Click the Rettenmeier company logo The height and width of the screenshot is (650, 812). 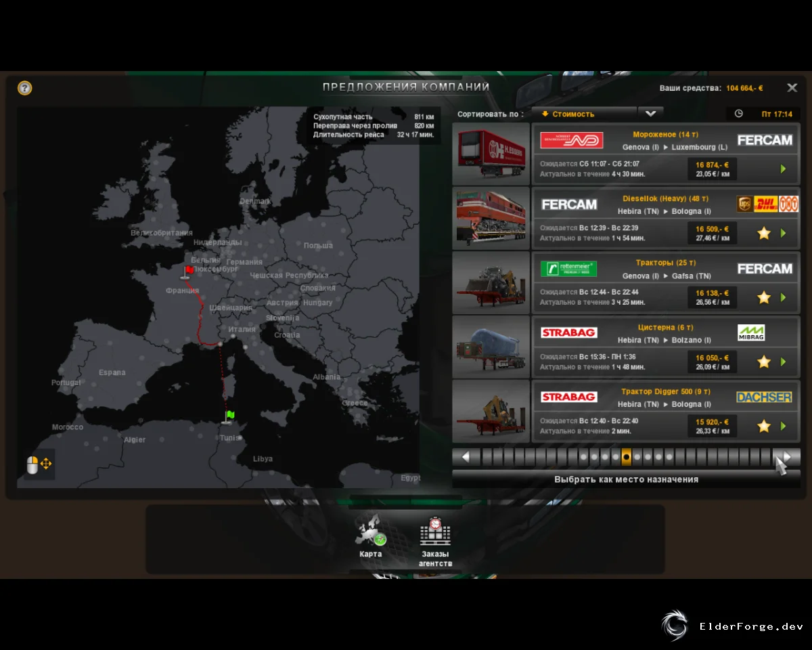pyautogui.click(x=568, y=269)
